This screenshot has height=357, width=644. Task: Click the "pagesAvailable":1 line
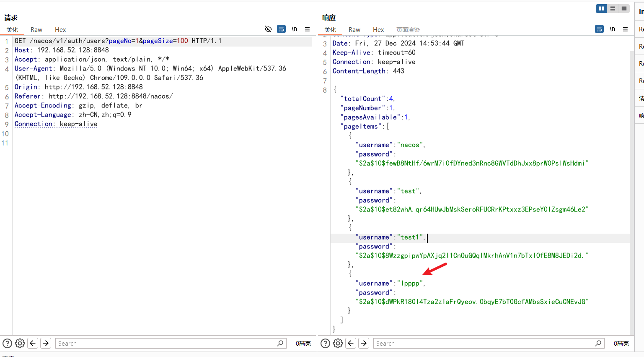(375, 117)
